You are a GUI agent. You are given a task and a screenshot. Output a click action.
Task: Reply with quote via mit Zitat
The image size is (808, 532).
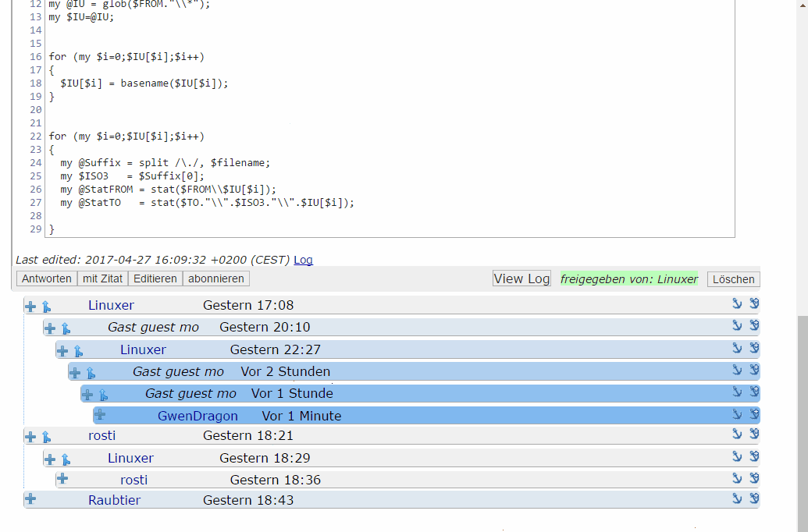click(x=102, y=278)
